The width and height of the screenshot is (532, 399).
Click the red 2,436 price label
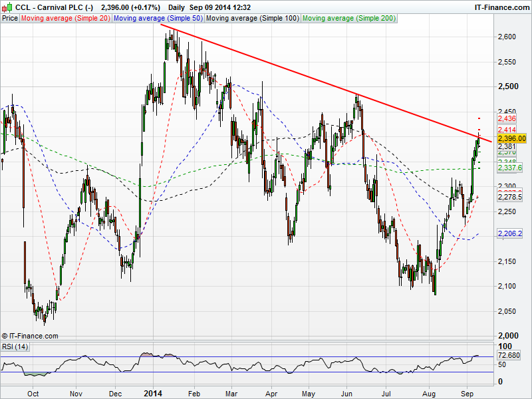point(507,118)
